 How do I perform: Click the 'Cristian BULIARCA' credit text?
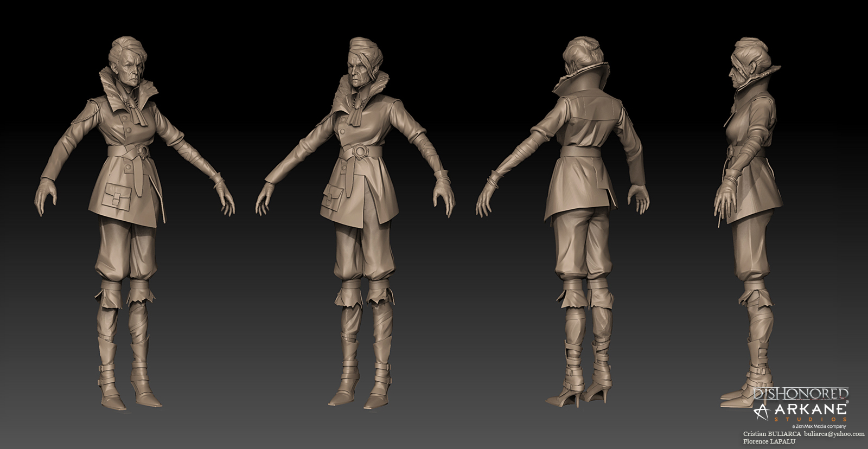(x=771, y=434)
